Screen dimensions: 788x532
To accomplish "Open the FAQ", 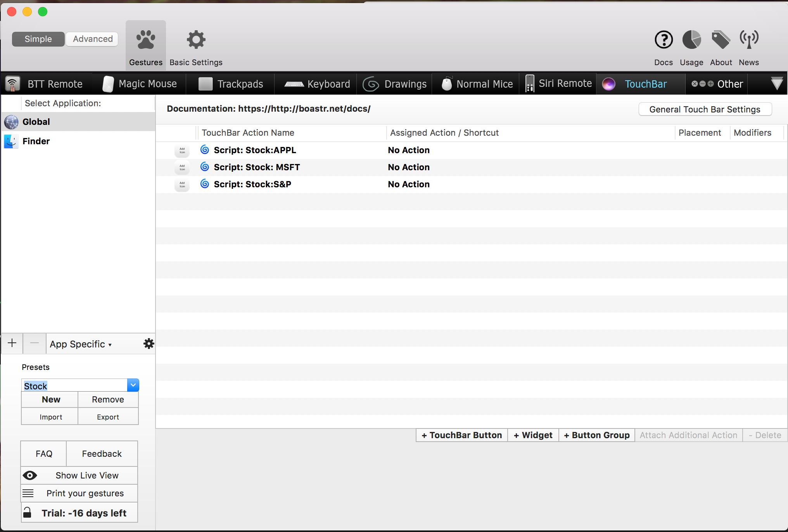I will 44,454.
